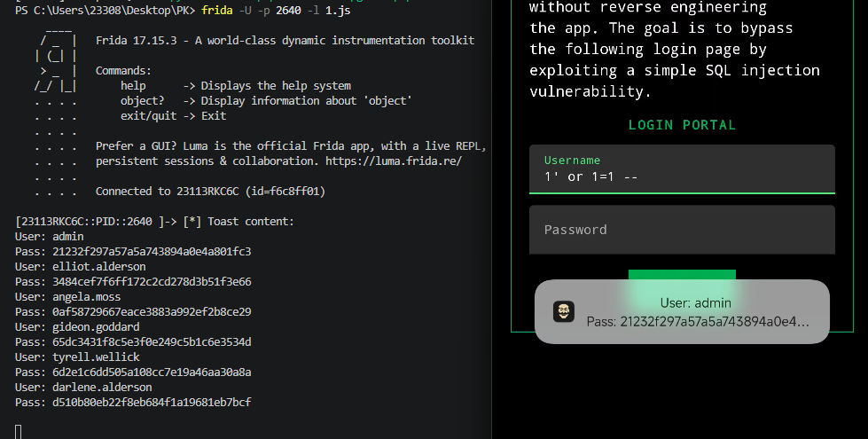
Task: Click the Username input field
Action: 682,169
